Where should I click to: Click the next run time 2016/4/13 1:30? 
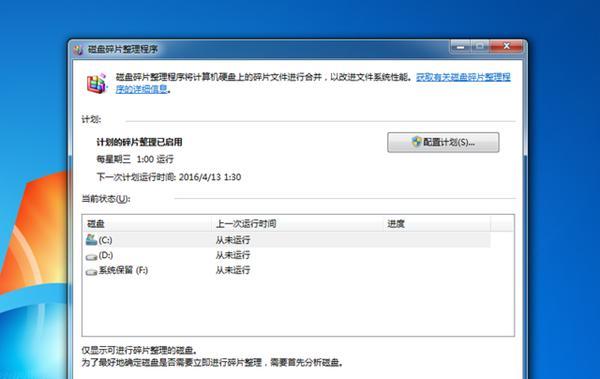(x=210, y=177)
